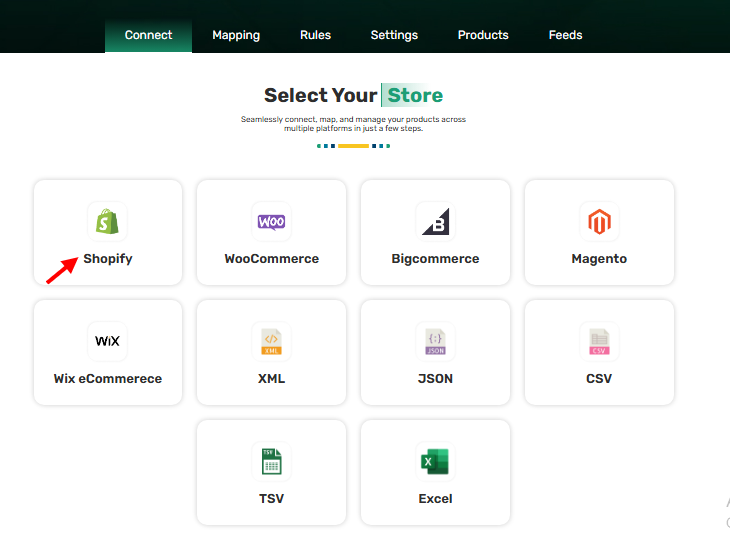The image size is (730, 555).
Task: Pick the JSON source label
Action: (x=435, y=379)
